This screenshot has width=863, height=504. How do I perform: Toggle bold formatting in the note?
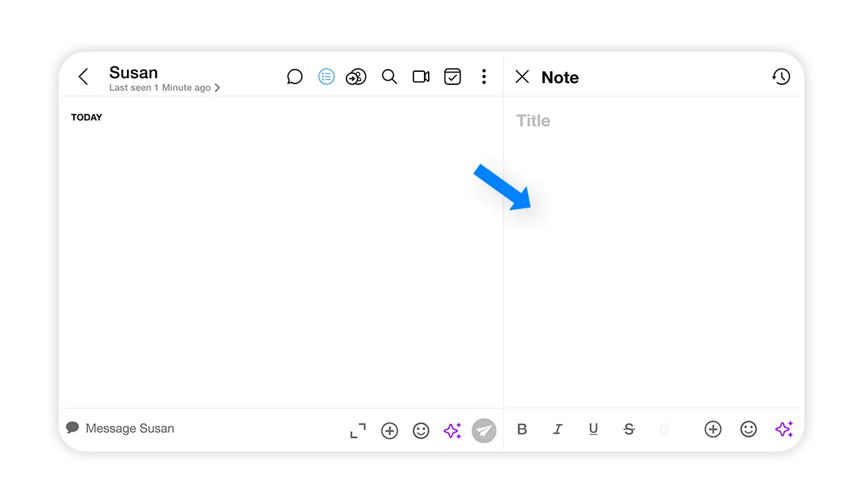pyautogui.click(x=522, y=429)
